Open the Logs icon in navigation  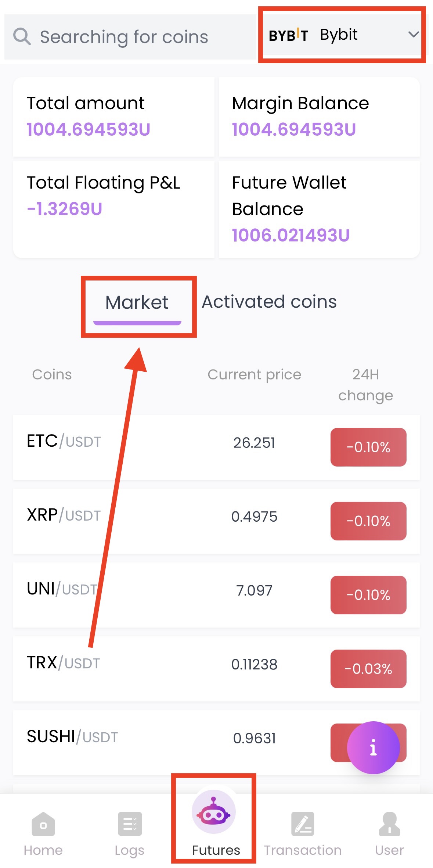point(130,824)
